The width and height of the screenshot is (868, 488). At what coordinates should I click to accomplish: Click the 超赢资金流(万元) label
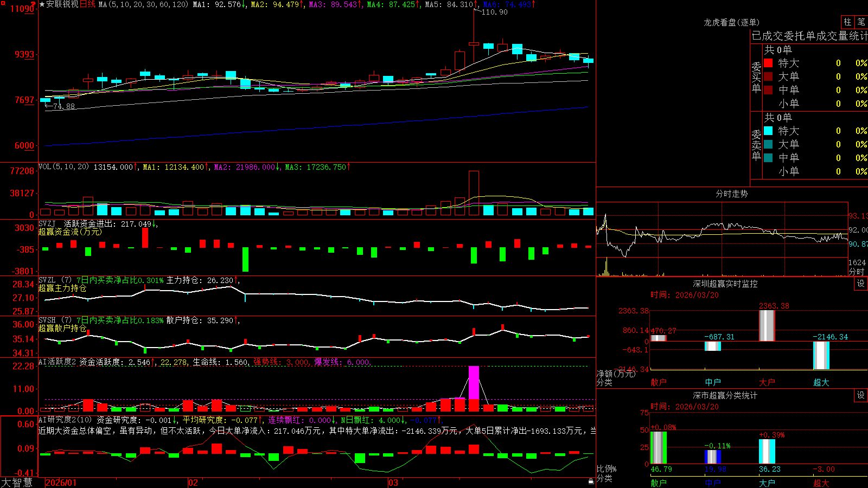pos(70,232)
